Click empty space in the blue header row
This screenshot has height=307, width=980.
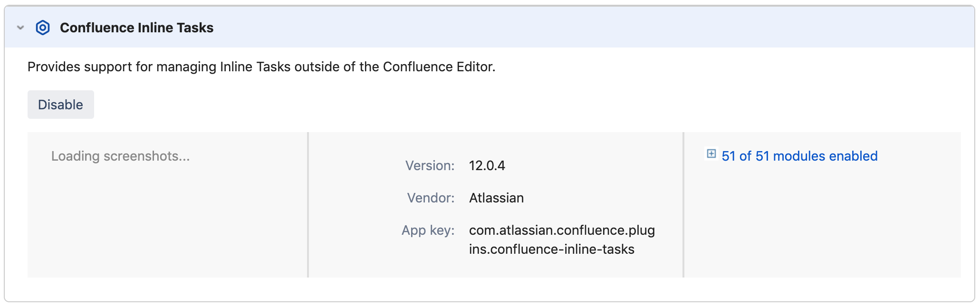[x=570, y=28]
